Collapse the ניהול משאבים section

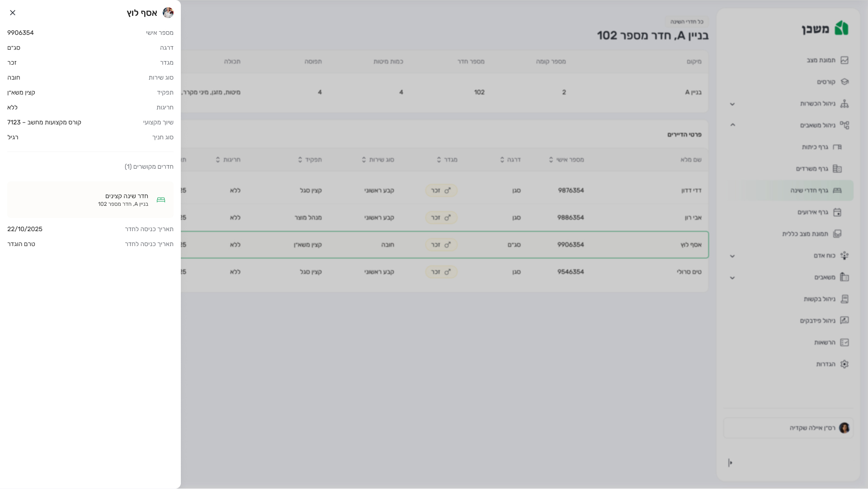tap(732, 125)
